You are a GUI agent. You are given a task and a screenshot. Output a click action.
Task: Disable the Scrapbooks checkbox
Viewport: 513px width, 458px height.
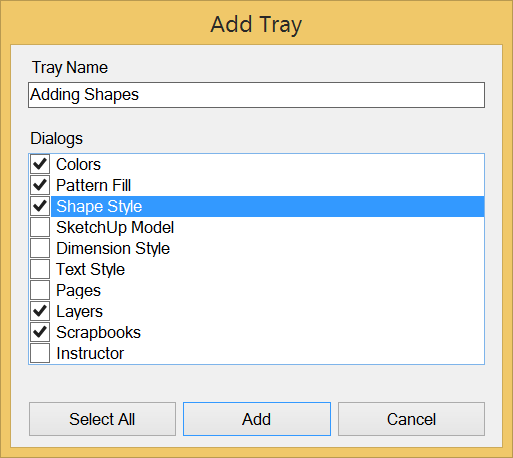[40, 332]
